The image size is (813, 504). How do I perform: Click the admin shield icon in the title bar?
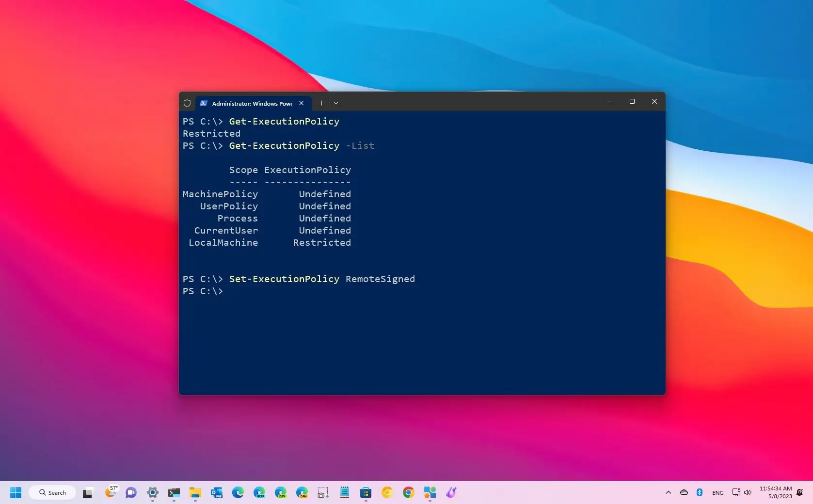(x=187, y=103)
